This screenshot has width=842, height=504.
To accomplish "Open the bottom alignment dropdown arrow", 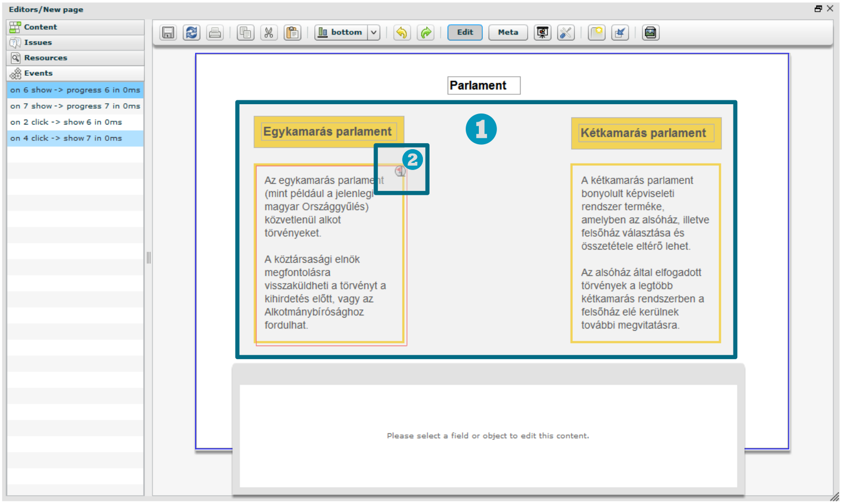I will coord(374,32).
